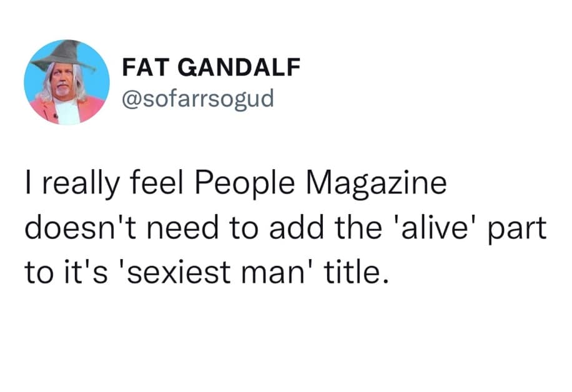Click the word 'to' starting the last line
572x392 pixels.
coord(38,272)
